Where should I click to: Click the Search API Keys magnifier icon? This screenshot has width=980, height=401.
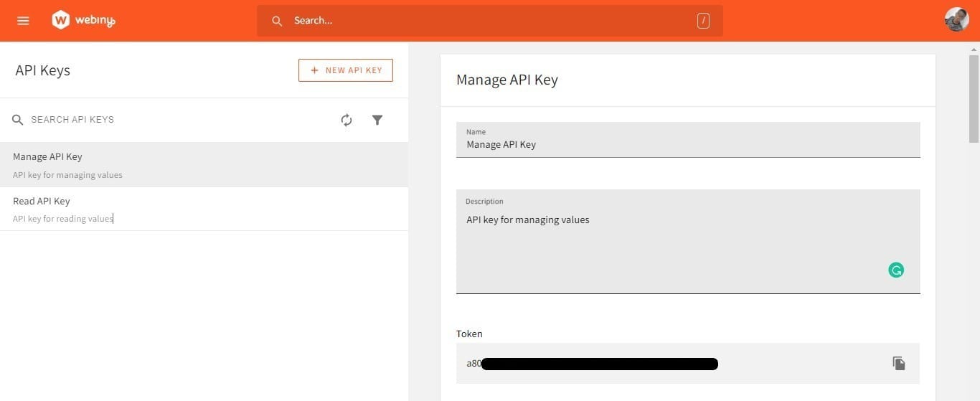coord(18,120)
